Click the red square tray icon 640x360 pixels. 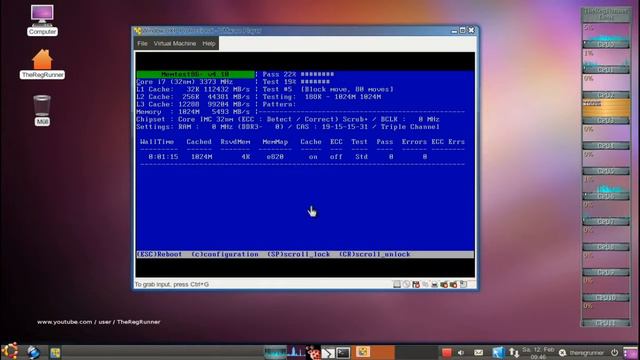447,352
